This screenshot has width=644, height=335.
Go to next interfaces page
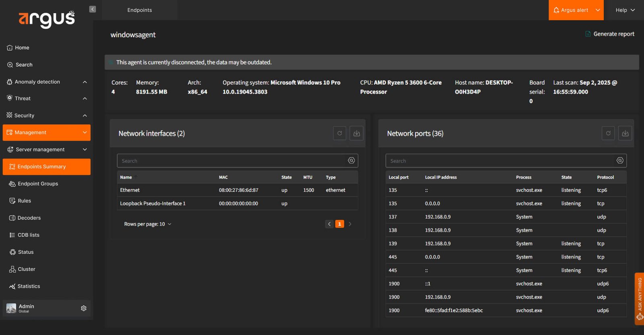pyautogui.click(x=350, y=224)
